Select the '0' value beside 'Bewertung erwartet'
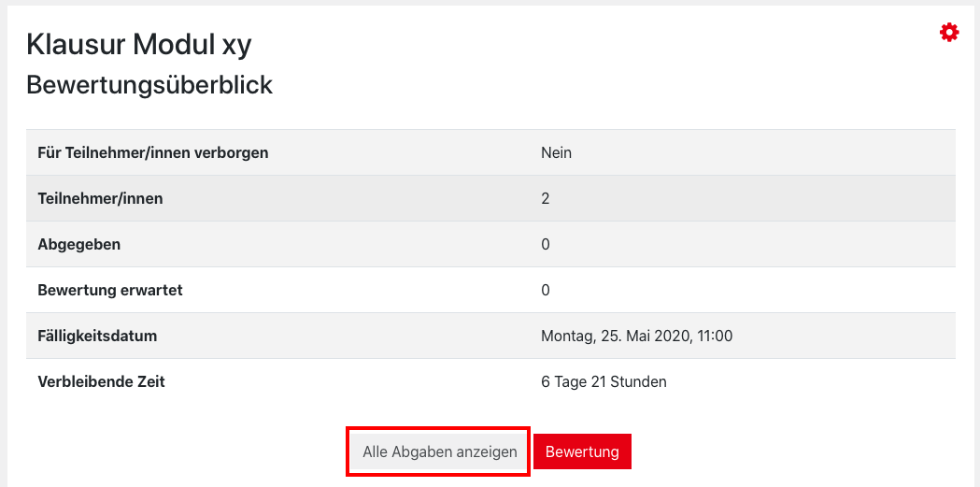The height and width of the screenshot is (487, 980). [x=546, y=290]
